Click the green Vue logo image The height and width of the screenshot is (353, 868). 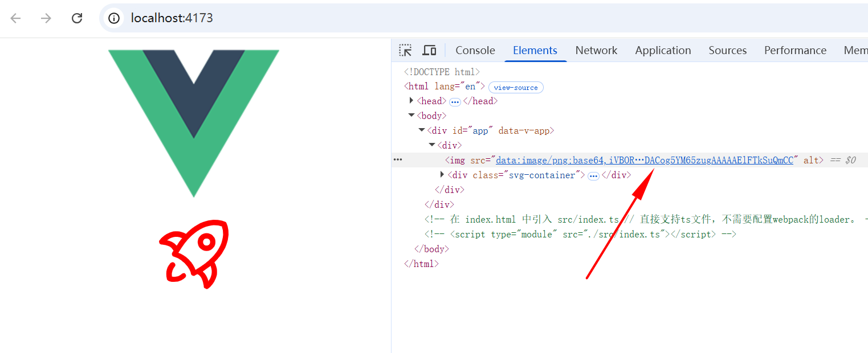(x=194, y=124)
